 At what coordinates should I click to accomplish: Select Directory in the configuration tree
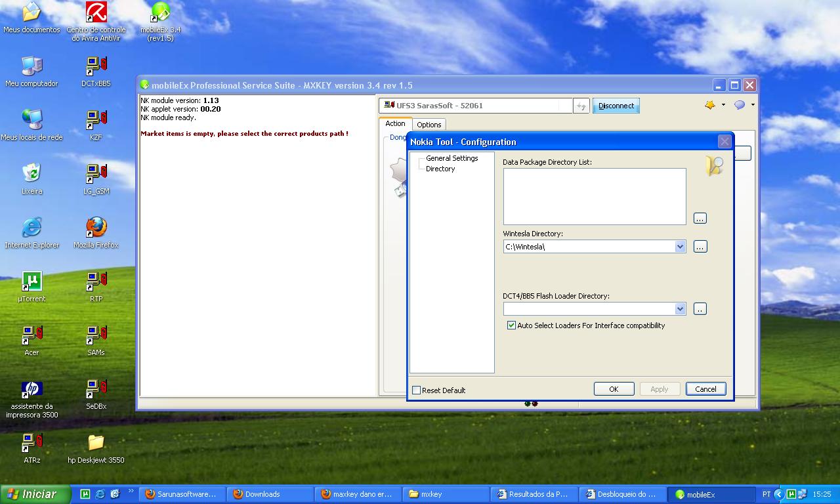(x=440, y=169)
